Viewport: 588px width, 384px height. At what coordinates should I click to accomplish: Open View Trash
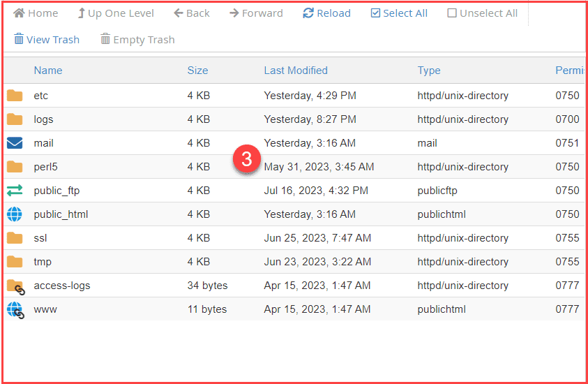[x=47, y=40]
